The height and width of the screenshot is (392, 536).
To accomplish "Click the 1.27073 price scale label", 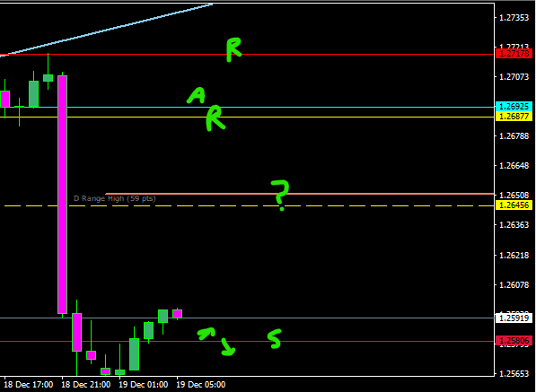I will click(x=514, y=77).
